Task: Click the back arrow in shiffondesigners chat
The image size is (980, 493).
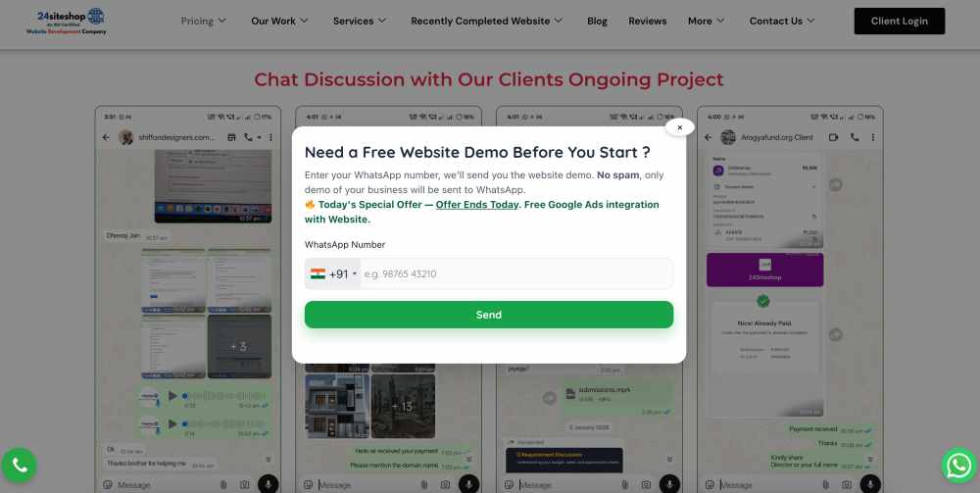Action: pos(106,137)
